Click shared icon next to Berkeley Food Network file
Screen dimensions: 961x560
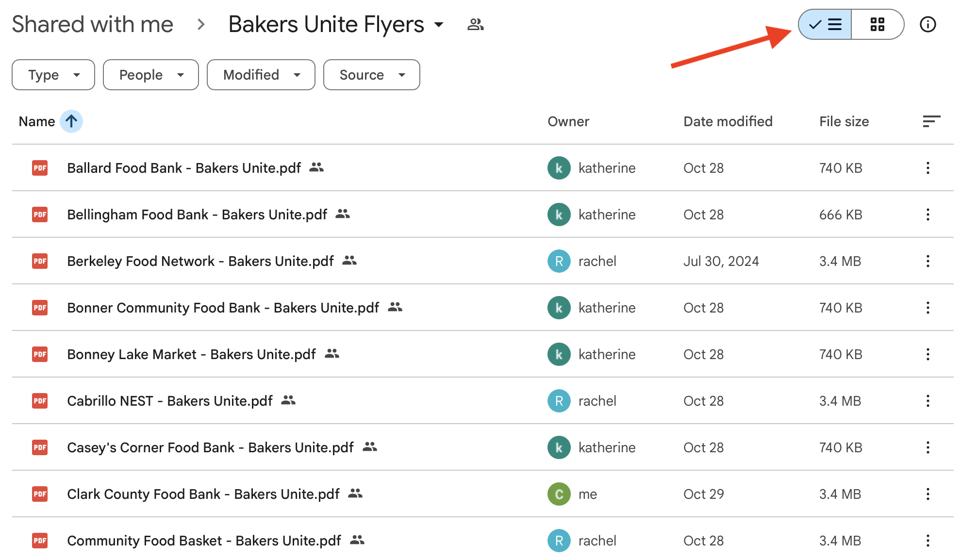click(349, 261)
